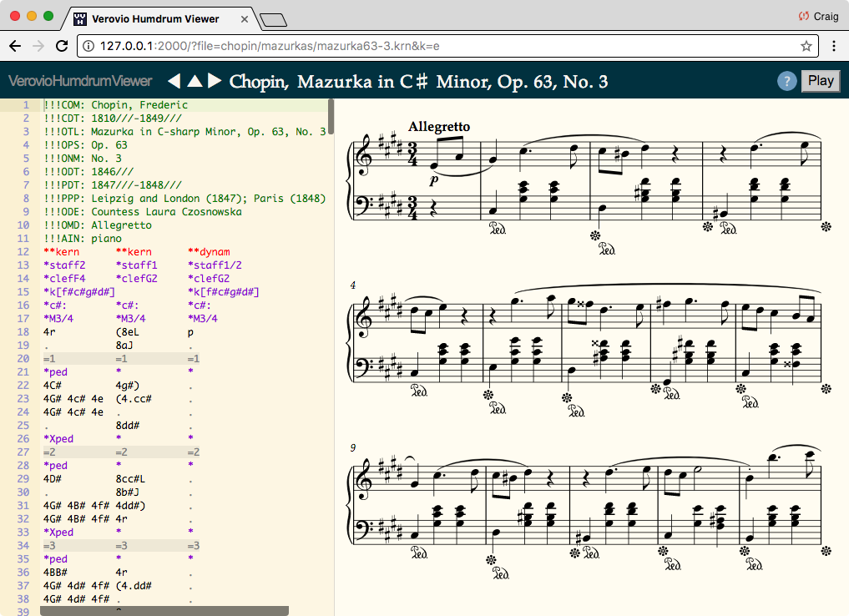Click the '!!!ODT: 1846///' line
This screenshot has width=849, height=616.
pos(88,172)
